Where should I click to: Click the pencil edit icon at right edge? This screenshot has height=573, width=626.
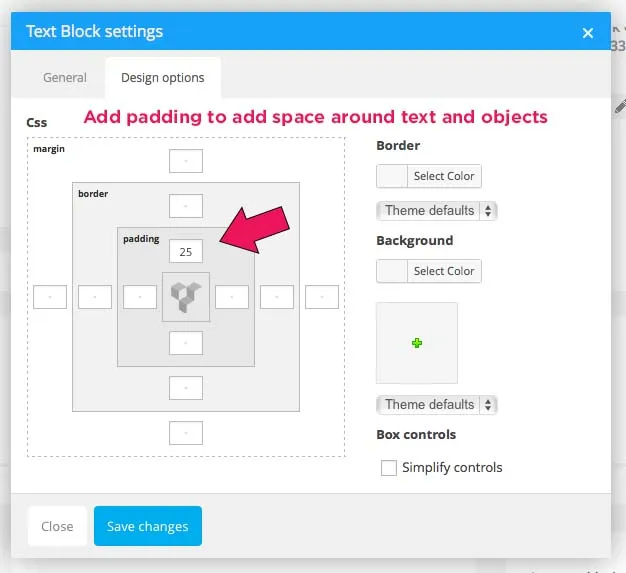tap(620, 104)
